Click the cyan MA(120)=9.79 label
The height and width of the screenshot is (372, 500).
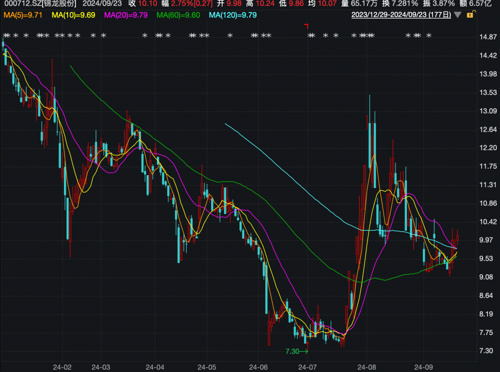pos(233,15)
